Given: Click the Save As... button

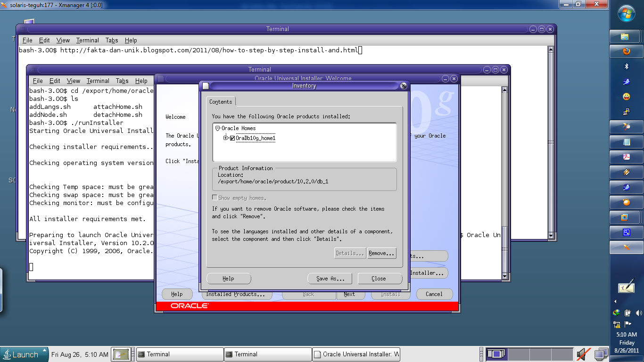Looking at the screenshot, I should tap(330, 279).
